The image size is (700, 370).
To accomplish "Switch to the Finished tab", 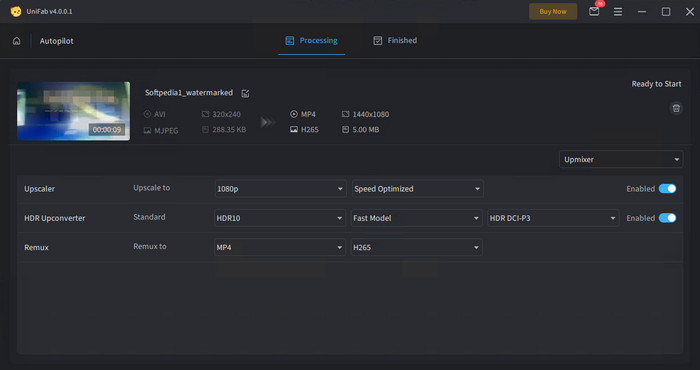I will click(395, 41).
